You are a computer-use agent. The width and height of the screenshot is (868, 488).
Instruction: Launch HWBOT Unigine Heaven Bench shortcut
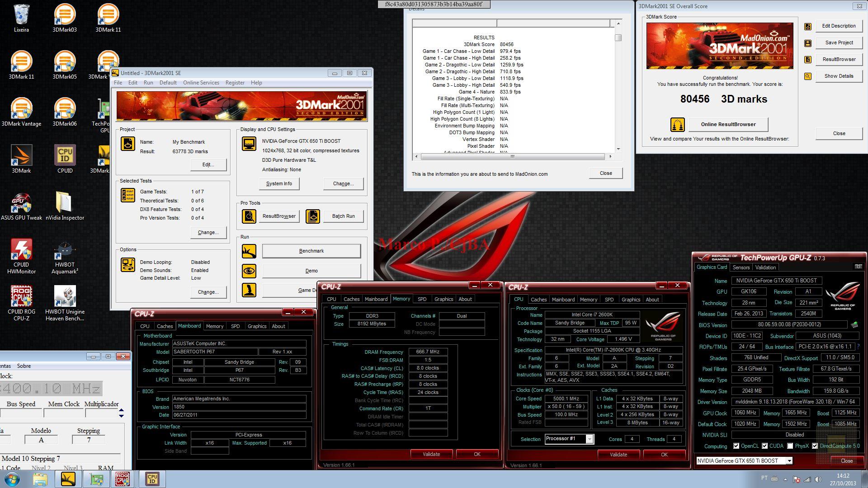[65, 304]
